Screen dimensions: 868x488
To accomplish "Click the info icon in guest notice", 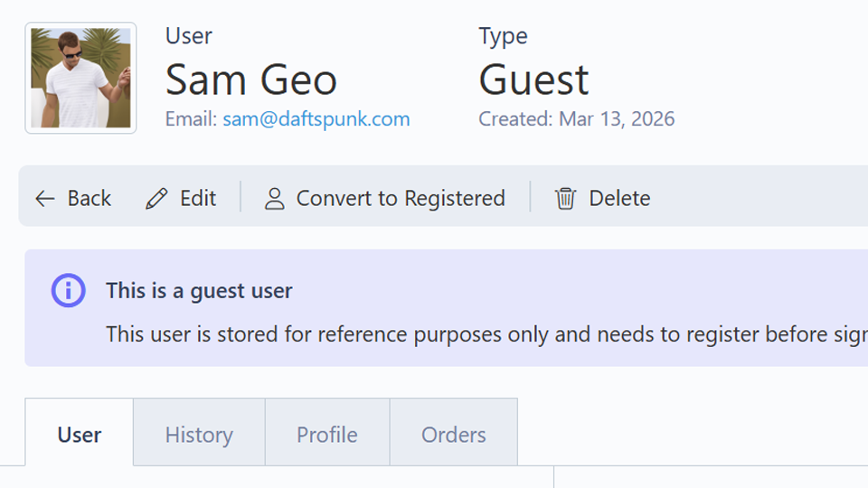I will coord(68,291).
